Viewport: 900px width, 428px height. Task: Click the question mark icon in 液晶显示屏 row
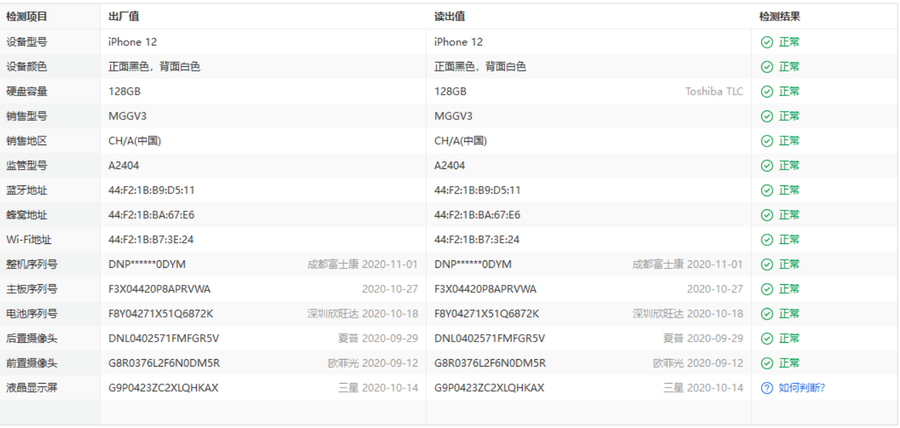767,388
